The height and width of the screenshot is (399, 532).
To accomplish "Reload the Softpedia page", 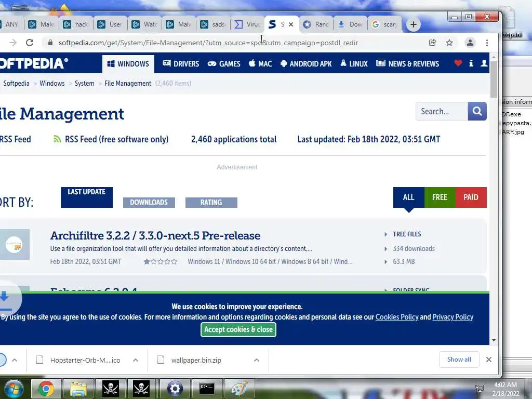I will (x=30, y=43).
